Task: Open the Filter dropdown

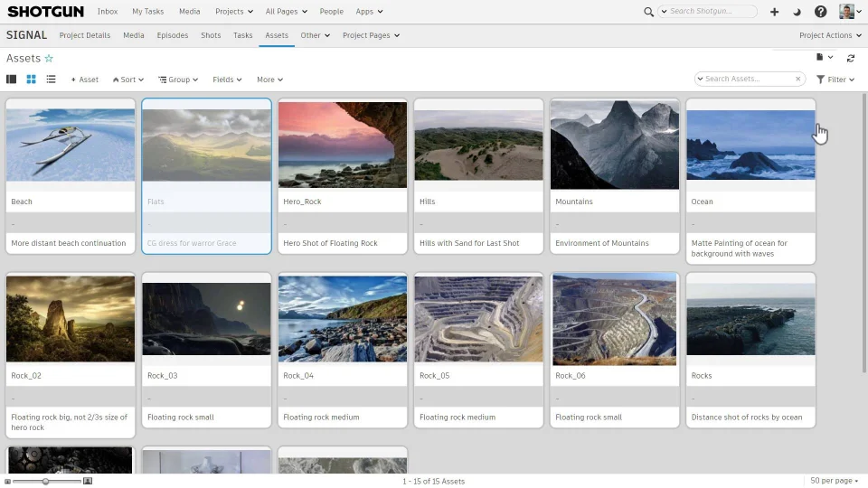Action: point(836,80)
